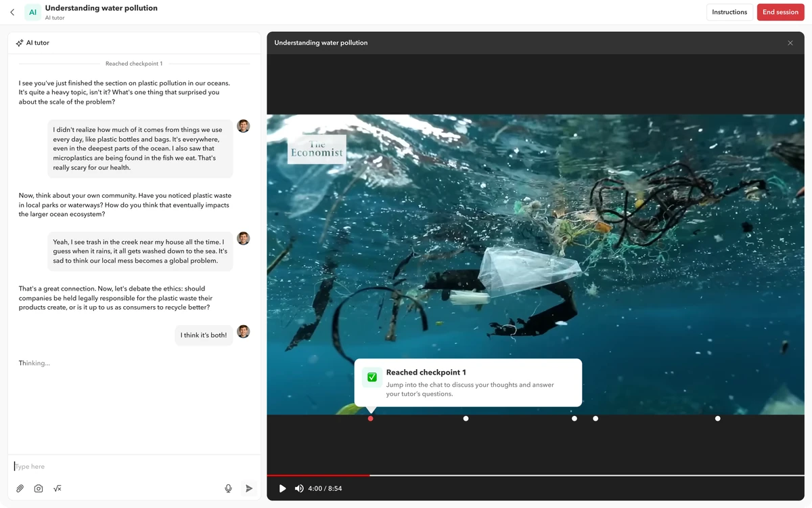
Task: Focus the 'Type here' message field
Action: pos(134,467)
